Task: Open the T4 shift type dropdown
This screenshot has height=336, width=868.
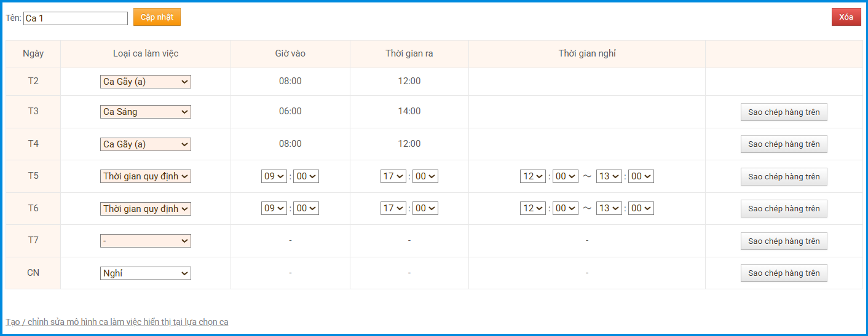Action: click(x=146, y=144)
